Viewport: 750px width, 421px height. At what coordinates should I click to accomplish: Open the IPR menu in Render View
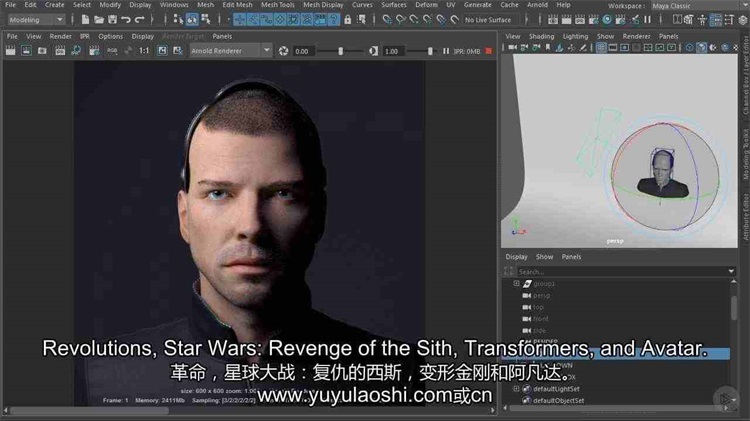coord(85,36)
